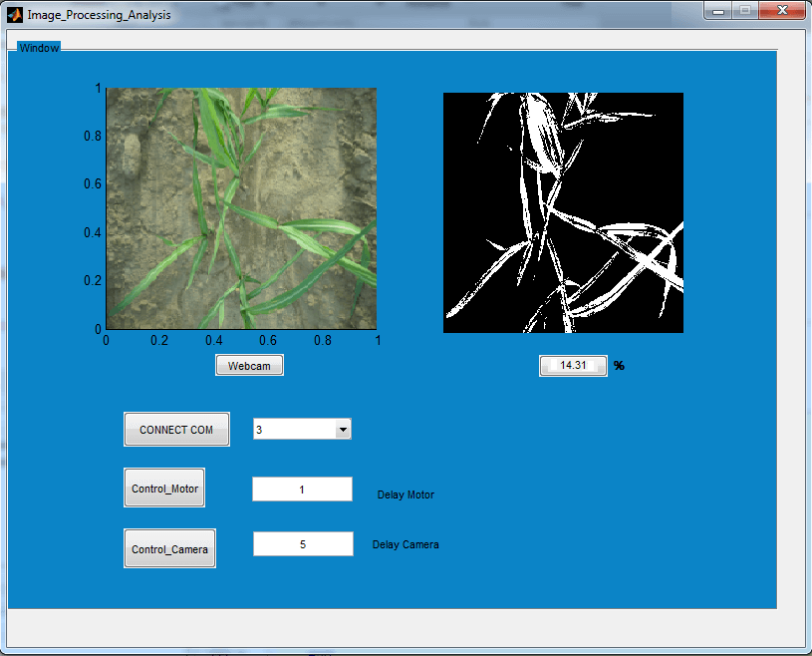812x656 pixels.
Task: Open the COM port dropdown showing 3
Action: 302,429
